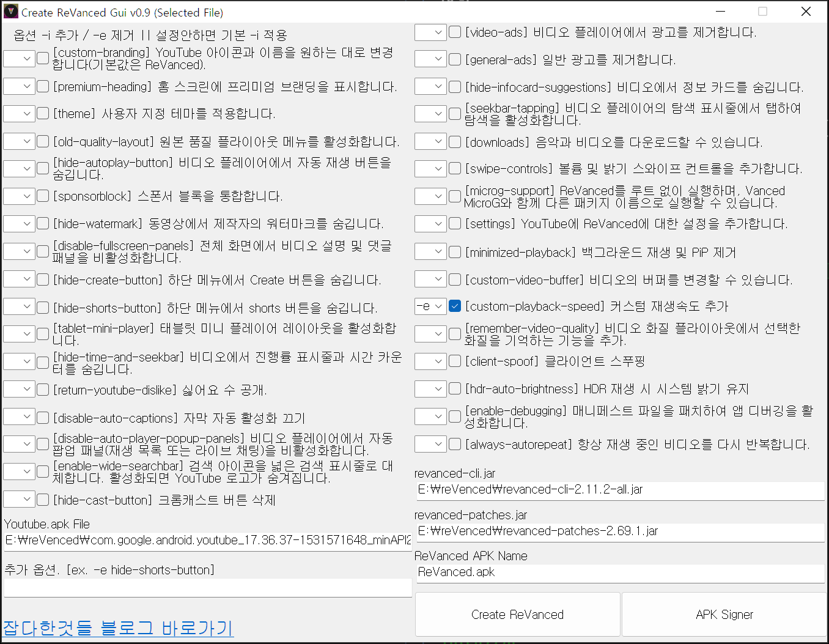Uncheck the custom-playback-speed checkbox

(455, 306)
